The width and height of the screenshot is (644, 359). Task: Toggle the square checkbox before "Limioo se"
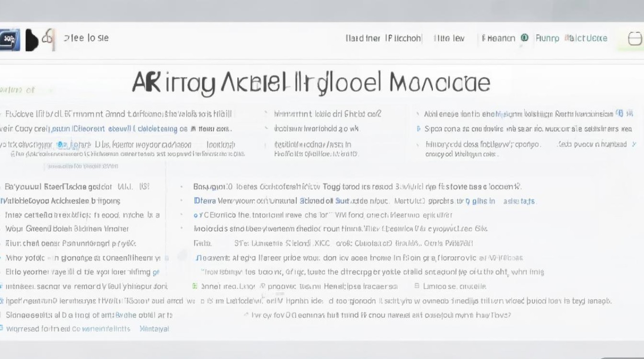[x=417, y=286]
